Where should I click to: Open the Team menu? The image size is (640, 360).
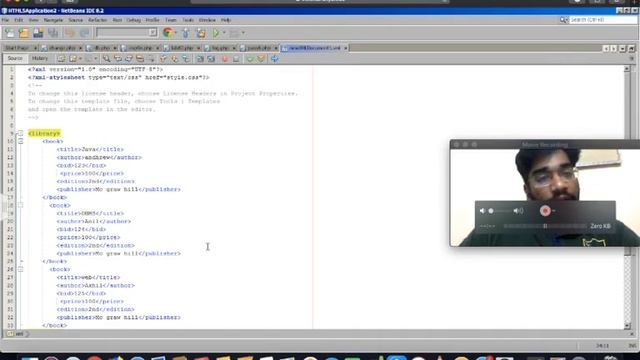tap(171, 20)
